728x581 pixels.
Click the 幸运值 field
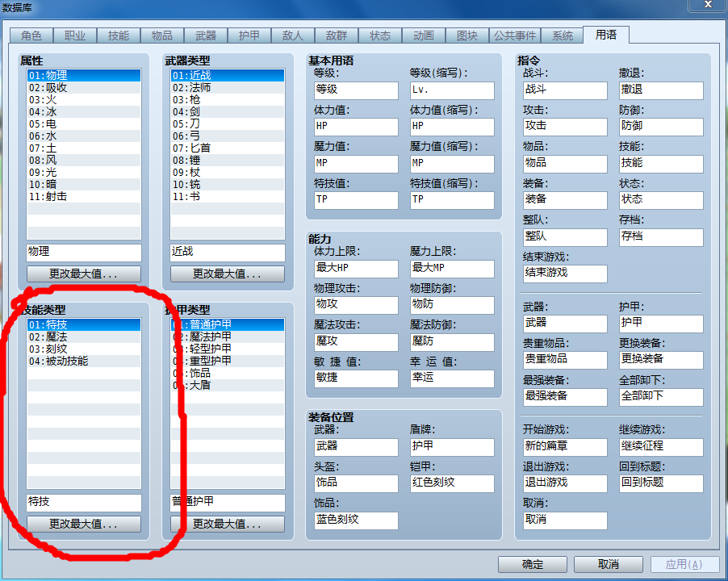pyautogui.click(x=452, y=378)
